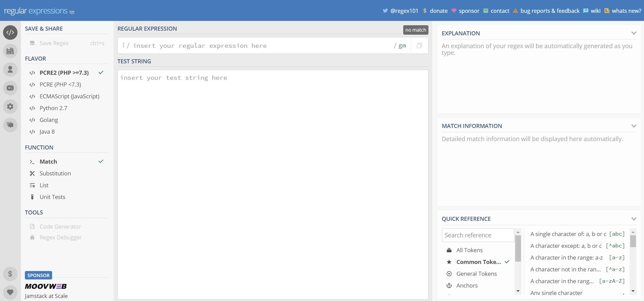
Task: Click the List function icon
Action: [32, 185]
